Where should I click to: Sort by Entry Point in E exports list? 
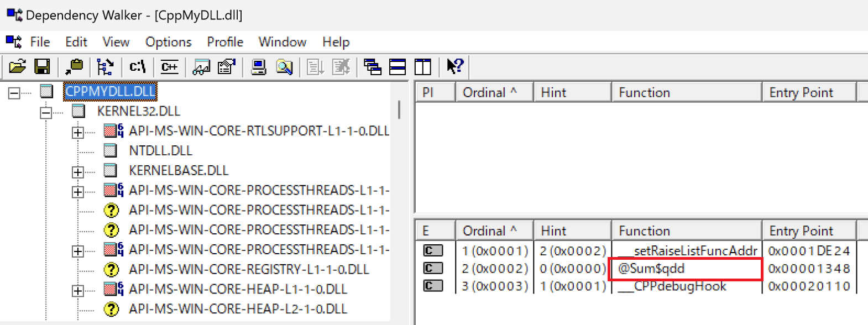point(809,230)
